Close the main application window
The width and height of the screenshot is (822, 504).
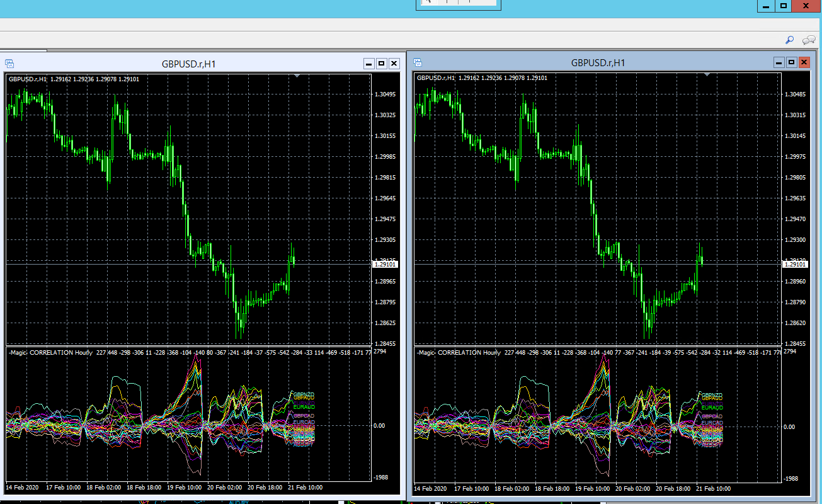806,6
